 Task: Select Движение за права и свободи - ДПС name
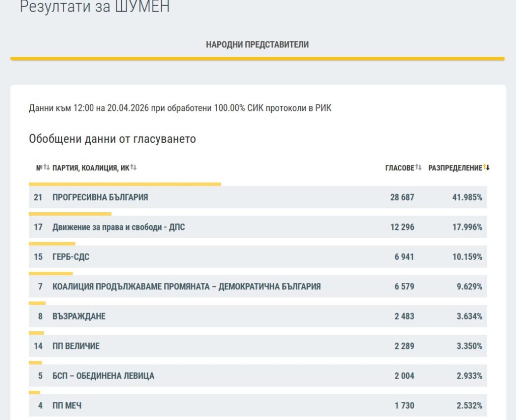coord(118,227)
